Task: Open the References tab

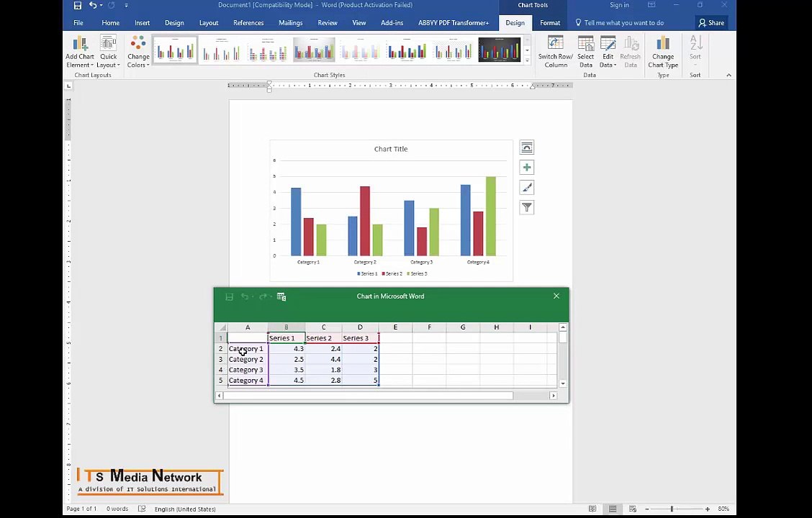Action: (248, 23)
